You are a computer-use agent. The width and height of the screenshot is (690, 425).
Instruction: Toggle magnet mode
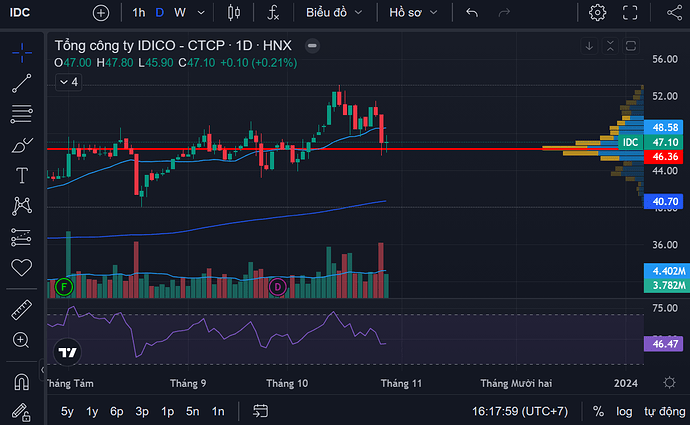[x=22, y=381]
